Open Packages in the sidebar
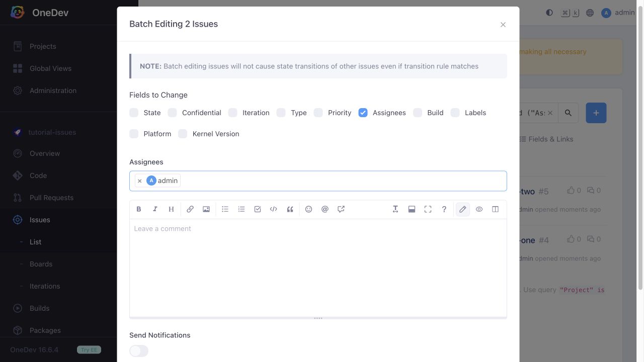The width and height of the screenshot is (644, 362). click(x=45, y=330)
